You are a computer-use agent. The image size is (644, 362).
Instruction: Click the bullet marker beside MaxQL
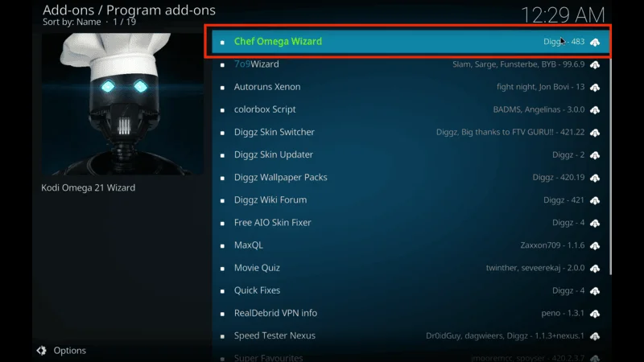click(222, 245)
